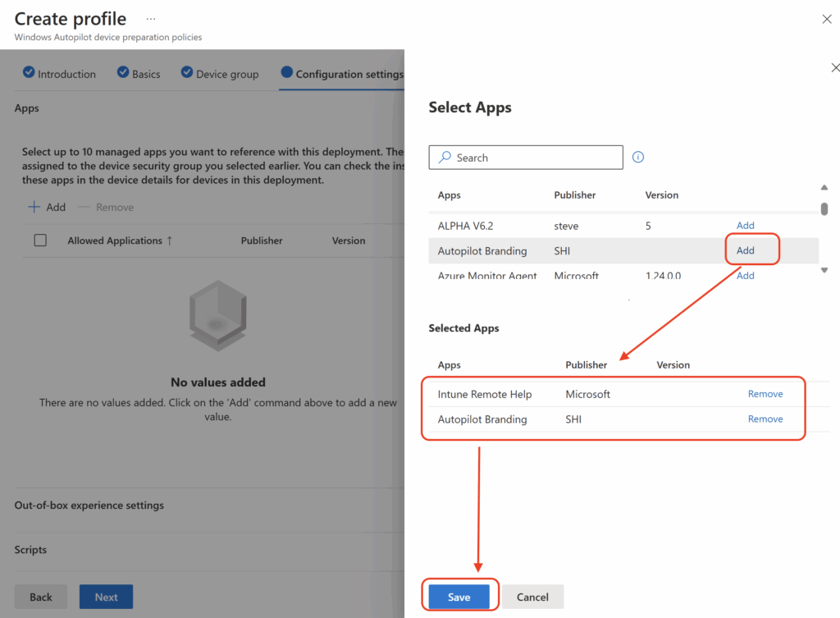The image size is (840, 618).
Task: Open the ellipsis menu beside Create profile
Action: point(151,19)
